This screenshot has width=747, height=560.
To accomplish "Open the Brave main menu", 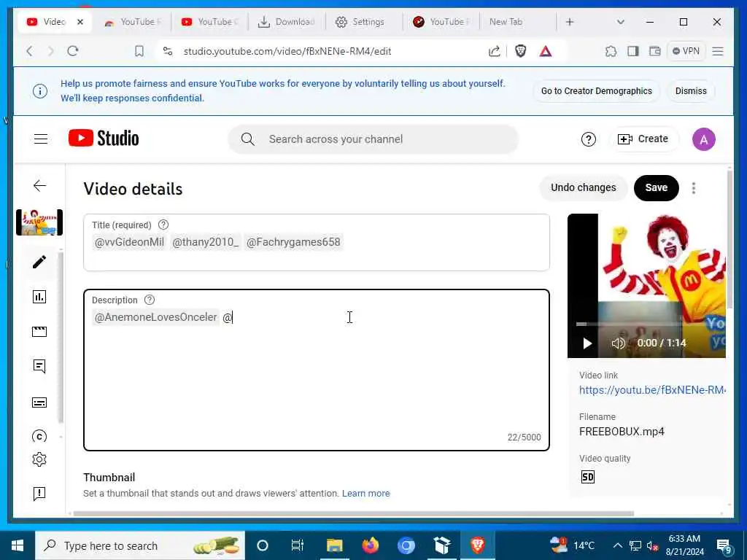I will tap(718, 51).
